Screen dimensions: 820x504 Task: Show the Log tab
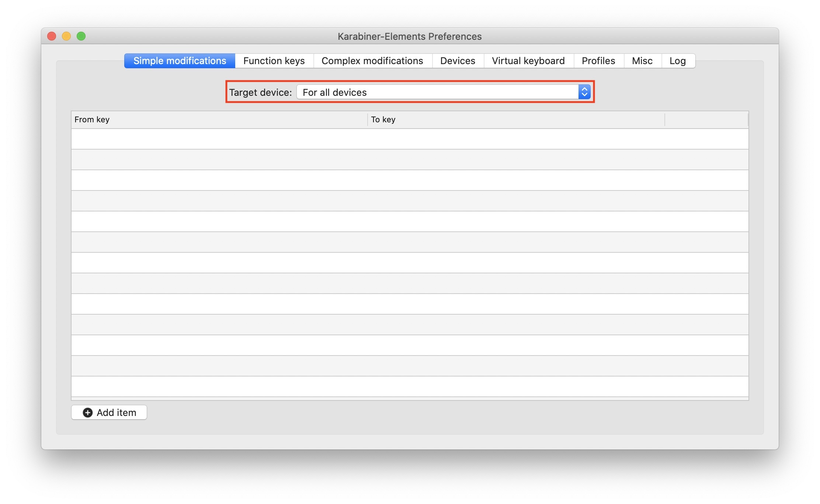(x=678, y=61)
